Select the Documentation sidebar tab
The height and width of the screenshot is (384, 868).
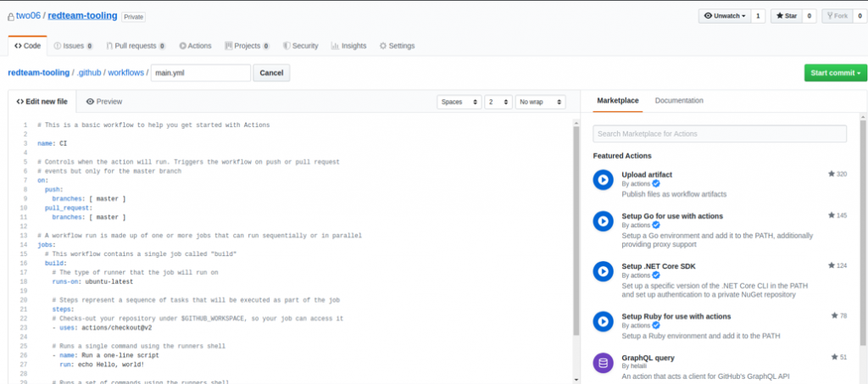(679, 101)
